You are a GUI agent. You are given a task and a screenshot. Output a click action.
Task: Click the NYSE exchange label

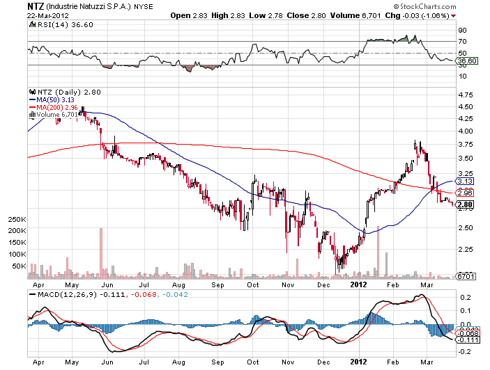(x=143, y=7)
